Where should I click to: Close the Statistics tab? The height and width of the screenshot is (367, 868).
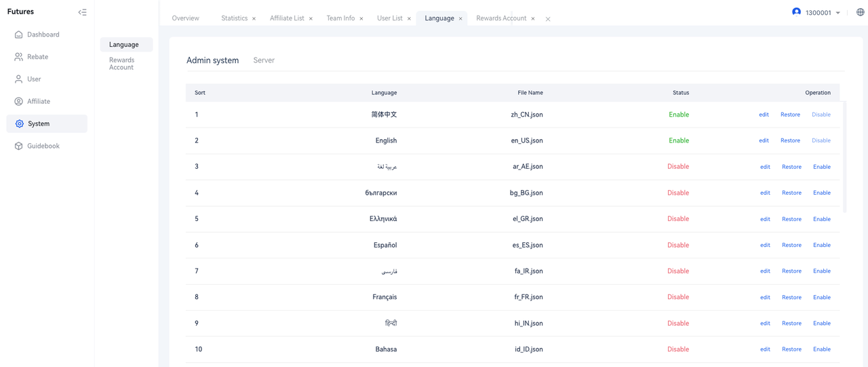(x=254, y=19)
